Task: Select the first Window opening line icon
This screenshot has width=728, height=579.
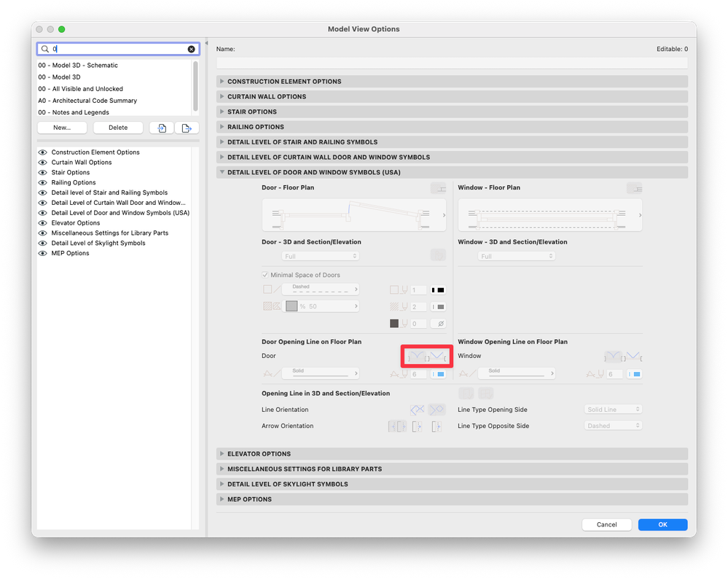Action: click(612, 357)
